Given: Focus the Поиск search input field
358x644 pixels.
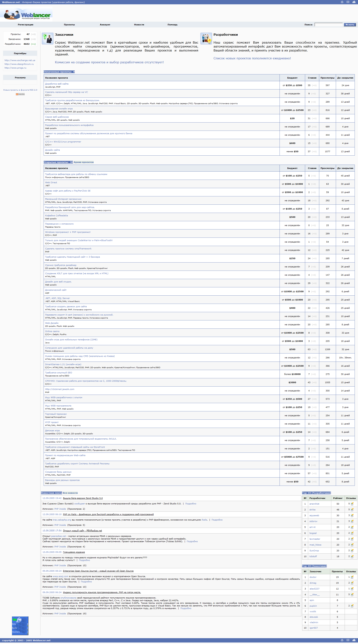Looking at the screenshot, I should (328, 25).
